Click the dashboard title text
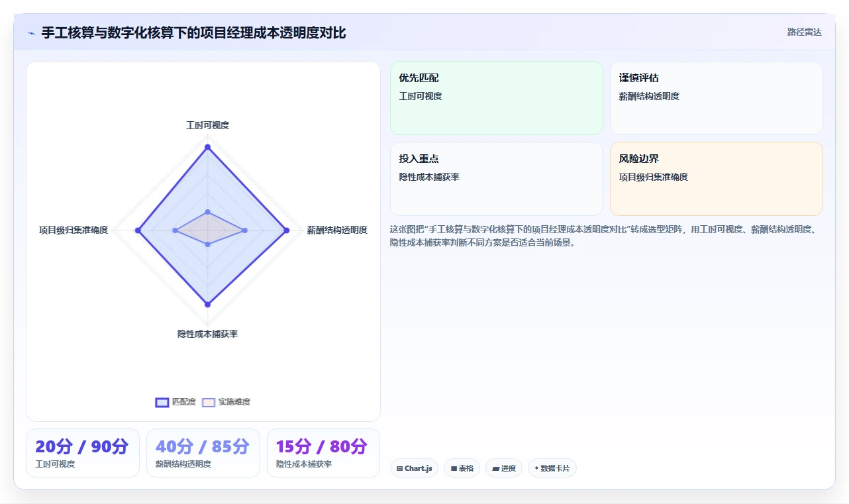The image size is (849, 504). pyautogui.click(x=193, y=32)
